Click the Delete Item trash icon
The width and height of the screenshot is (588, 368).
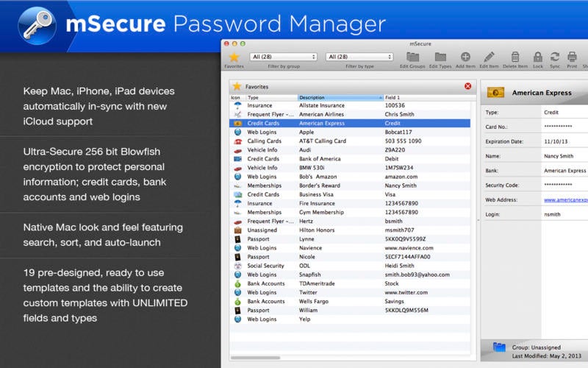click(x=515, y=57)
